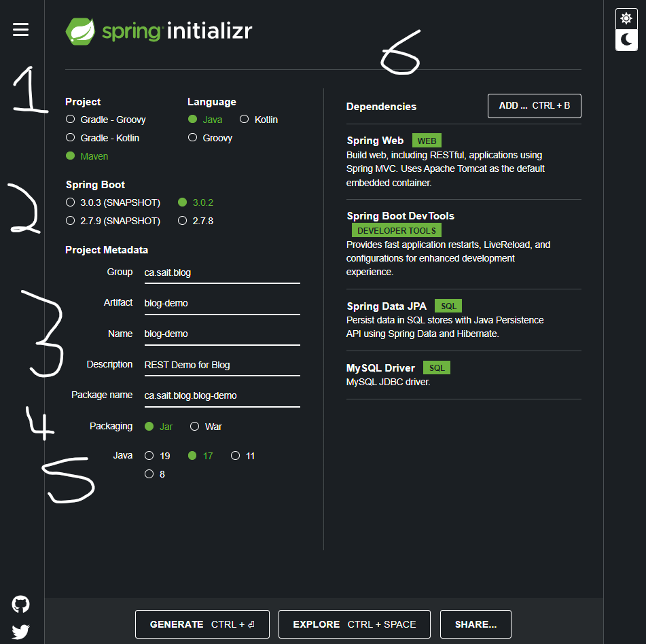Click the WEB tag badge

click(x=427, y=141)
